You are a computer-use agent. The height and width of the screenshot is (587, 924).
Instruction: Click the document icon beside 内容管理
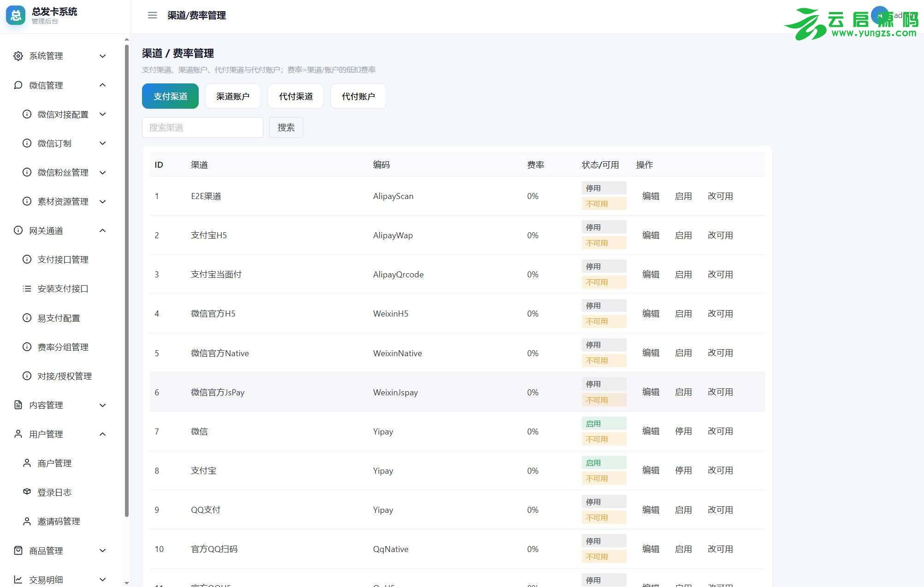click(18, 405)
